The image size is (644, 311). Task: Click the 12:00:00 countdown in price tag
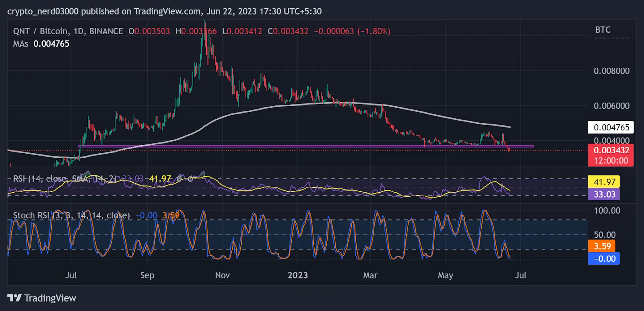[611, 161]
